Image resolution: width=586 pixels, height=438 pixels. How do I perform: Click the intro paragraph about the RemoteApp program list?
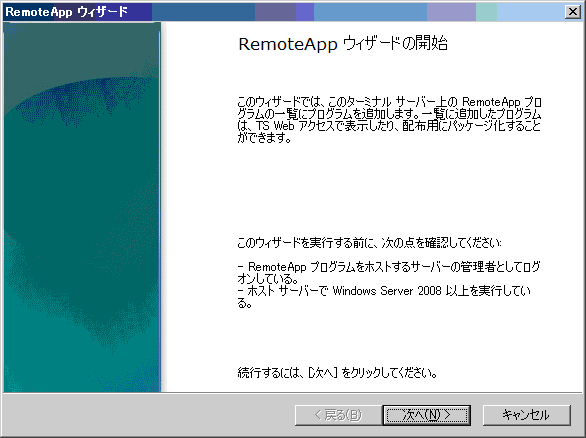click(x=389, y=120)
